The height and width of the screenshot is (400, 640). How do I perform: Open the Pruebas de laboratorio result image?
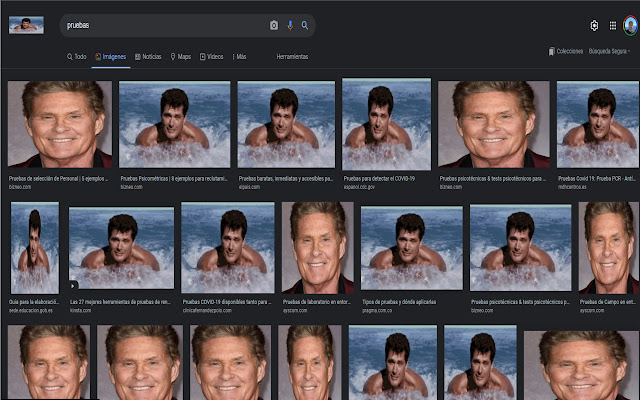tap(318, 248)
